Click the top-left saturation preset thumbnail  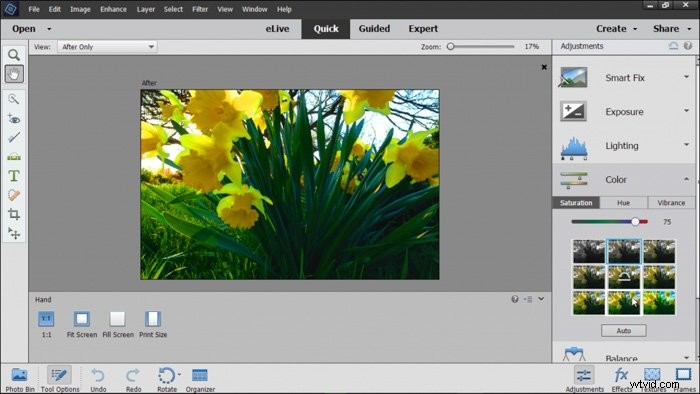tap(588, 251)
